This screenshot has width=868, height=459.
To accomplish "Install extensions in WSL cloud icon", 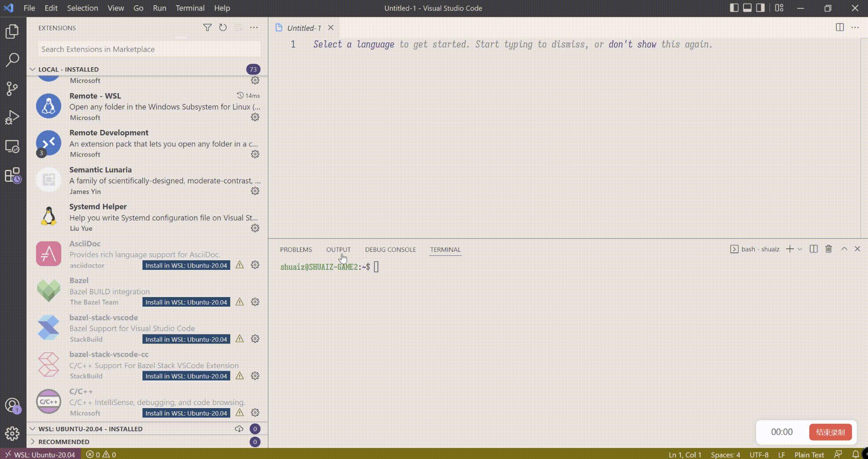I will [x=239, y=429].
